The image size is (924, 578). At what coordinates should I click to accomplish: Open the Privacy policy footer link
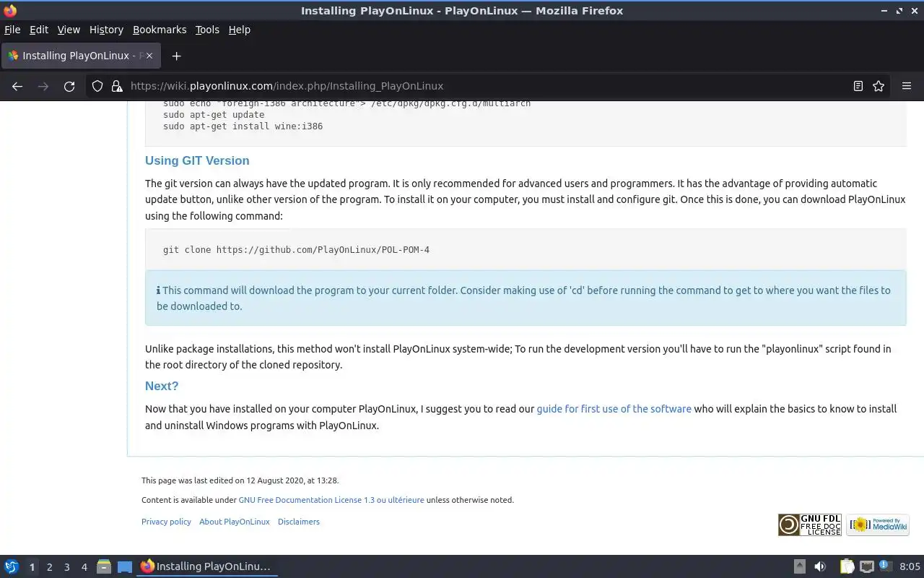click(x=166, y=522)
